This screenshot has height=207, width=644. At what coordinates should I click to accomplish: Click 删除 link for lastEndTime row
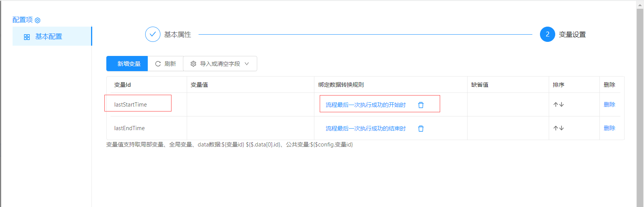[609, 128]
